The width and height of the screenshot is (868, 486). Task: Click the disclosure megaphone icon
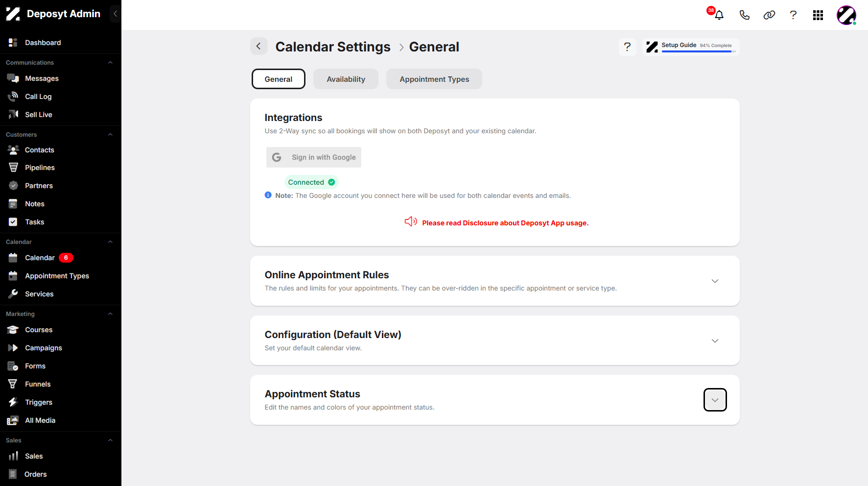pos(411,222)
